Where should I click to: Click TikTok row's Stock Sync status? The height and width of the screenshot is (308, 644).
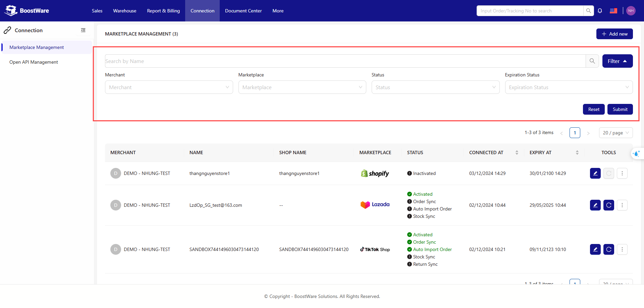(421, 257)
